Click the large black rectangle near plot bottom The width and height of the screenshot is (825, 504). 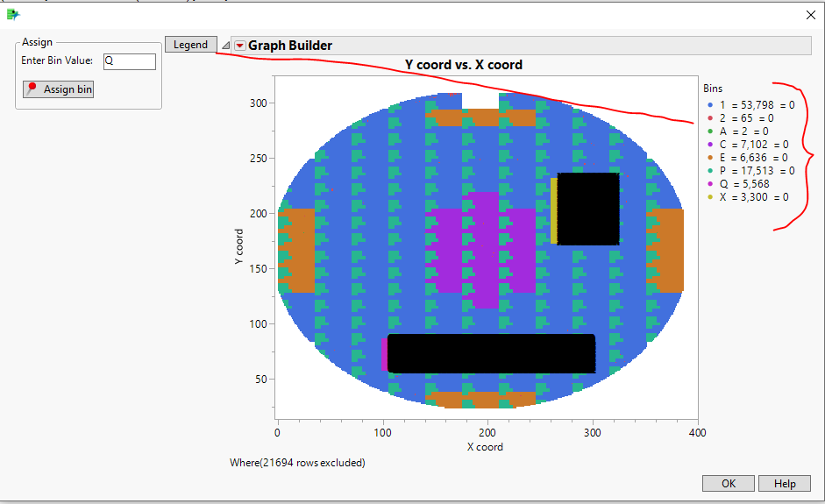coord(492,353)
